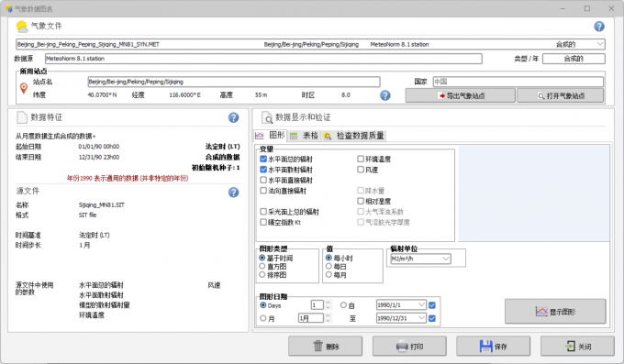This screenshot has width=624, height=364.
Task: Click 保存 button
Action: [x=493, y=346]
